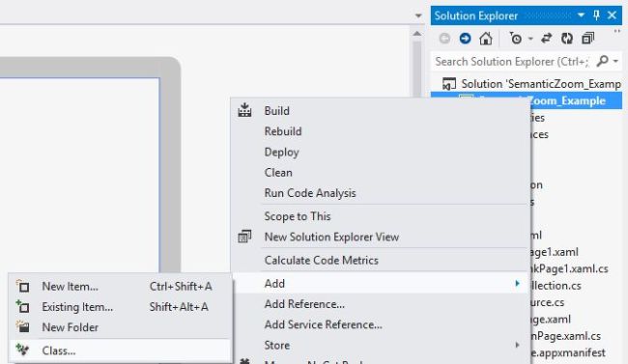
Task: Choose Rebuild from the context menu
Action: coord(283,131)
